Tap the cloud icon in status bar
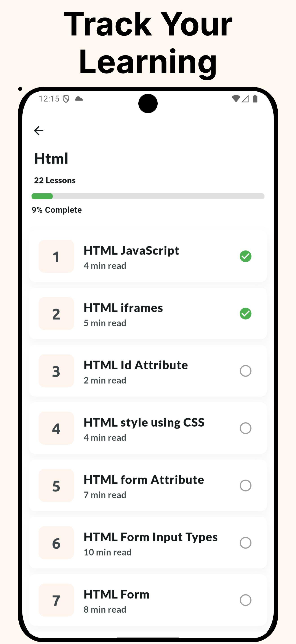Viewport: 296px width, 644px height. (x=79, y=99)
